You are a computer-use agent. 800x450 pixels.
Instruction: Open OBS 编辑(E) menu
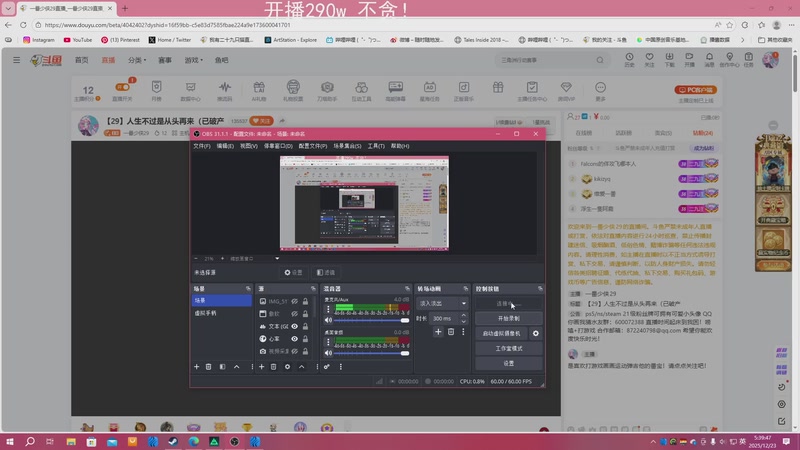click(225, 146)
